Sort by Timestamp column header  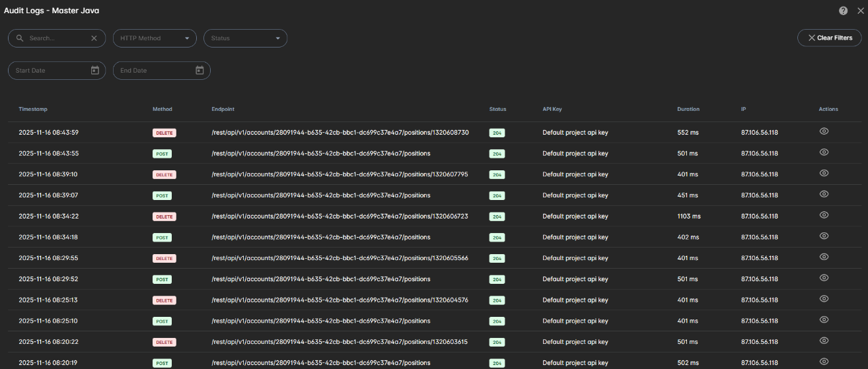pos(33,109)
